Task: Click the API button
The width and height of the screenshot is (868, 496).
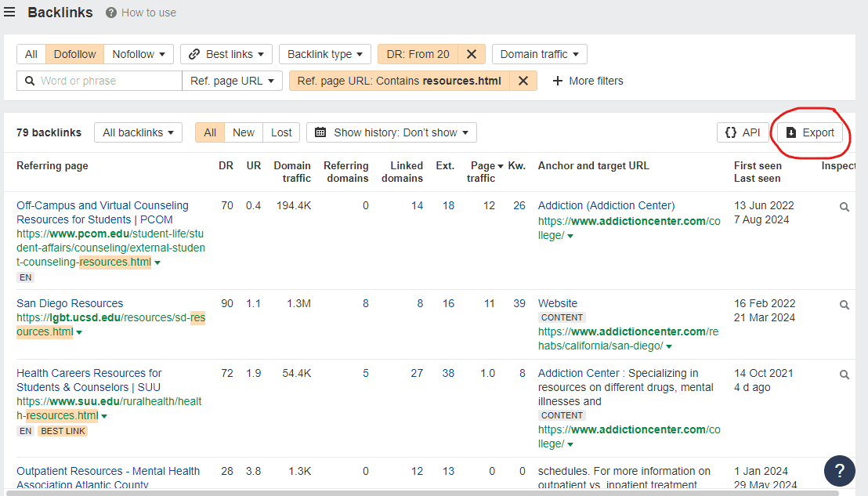Action: click(743, 133)
